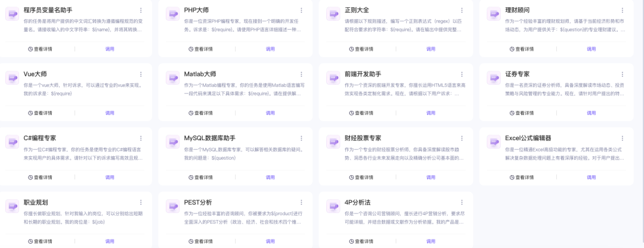The width and height of the screenshot is (644, 248).
Task: Click the PHP大师 prompt icon
Action: [173, 14]
